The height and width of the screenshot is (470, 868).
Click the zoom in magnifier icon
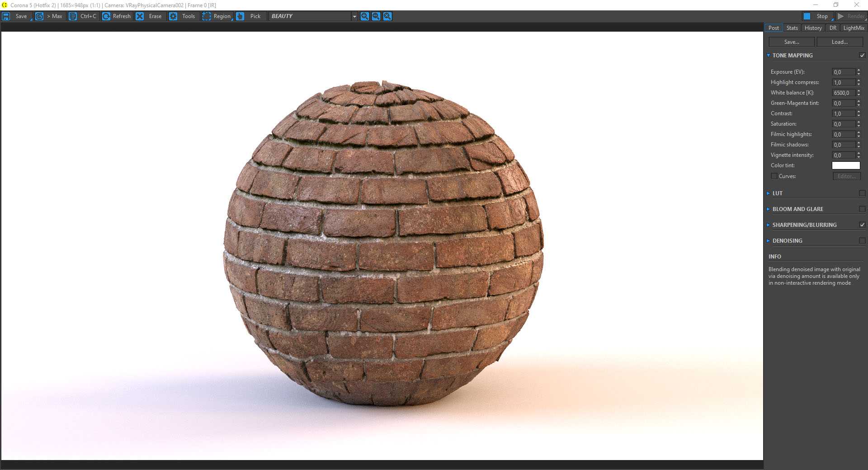pyautogui.click(x=364, y=16)
